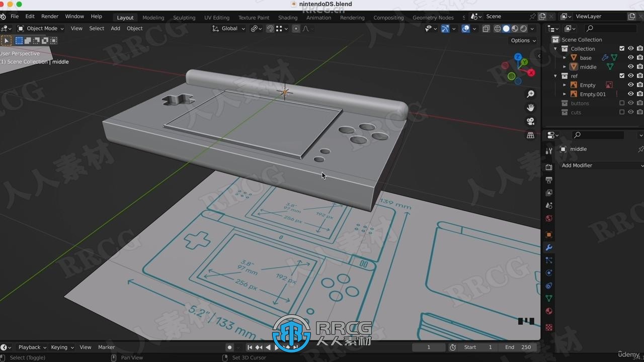Toggle X-ray display in viewport header
Viewport: 644px width, 362px height.
click(x=486, y=29)
